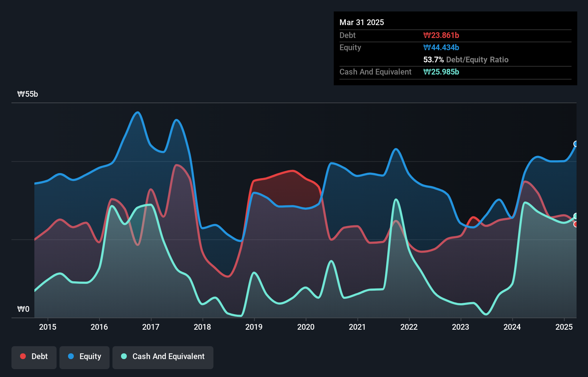Click the 2024 x-axis label
Viewport: 588px width, 377px height.
(512, 327)
